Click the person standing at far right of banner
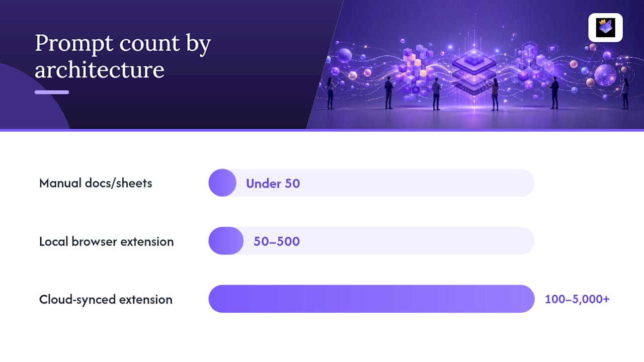Screen dimensions: 644x362 625,93
